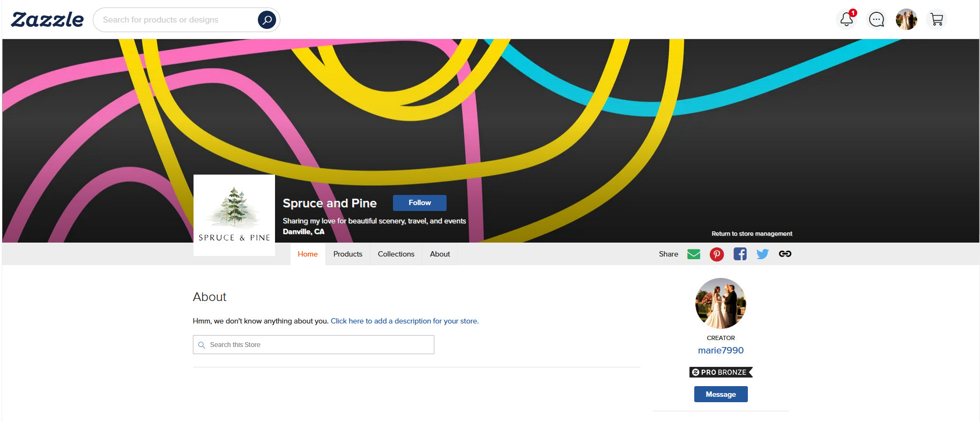980x422 pixels.
Task: Open the shopping cart
Action: pyautogui.click(x=937, y=20)
